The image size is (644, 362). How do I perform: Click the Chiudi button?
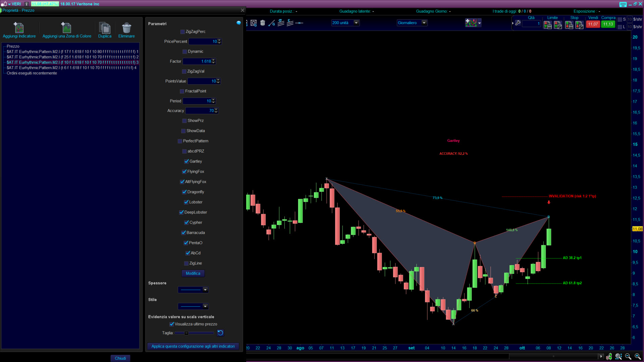pos(120,358)
